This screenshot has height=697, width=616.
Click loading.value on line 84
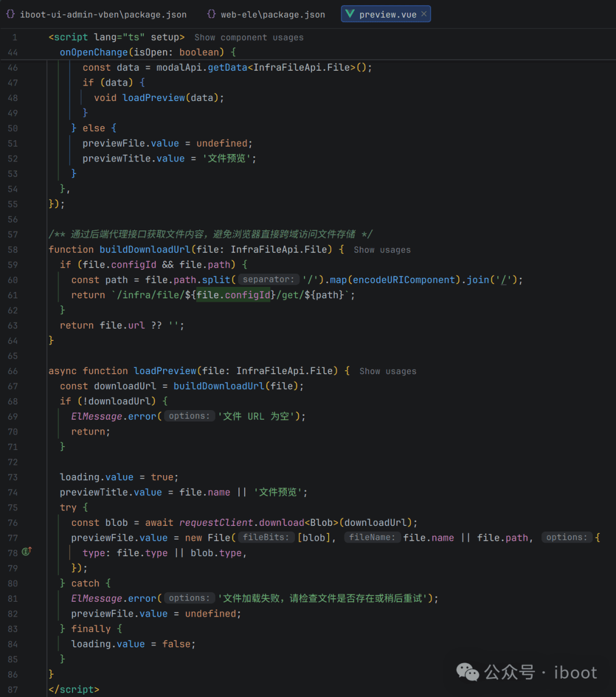[x=108, y=644]
